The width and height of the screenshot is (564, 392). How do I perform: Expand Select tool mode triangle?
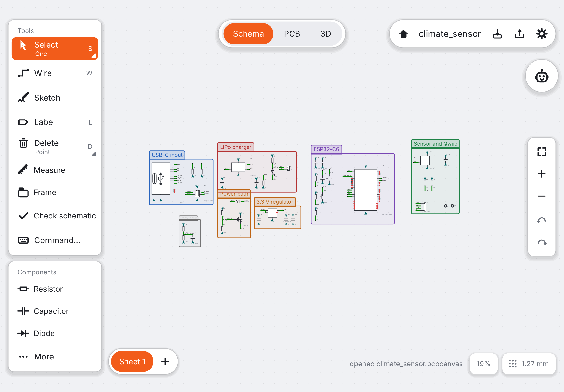tap(93, 56)
